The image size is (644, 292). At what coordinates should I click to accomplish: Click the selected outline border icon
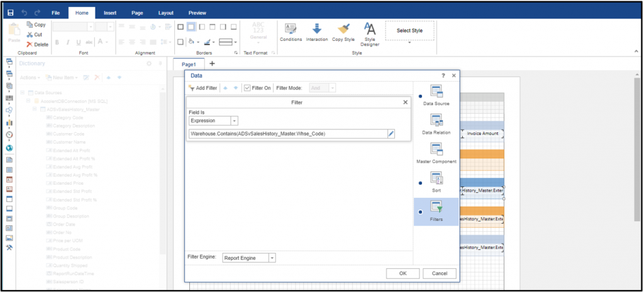pos(191,27)
